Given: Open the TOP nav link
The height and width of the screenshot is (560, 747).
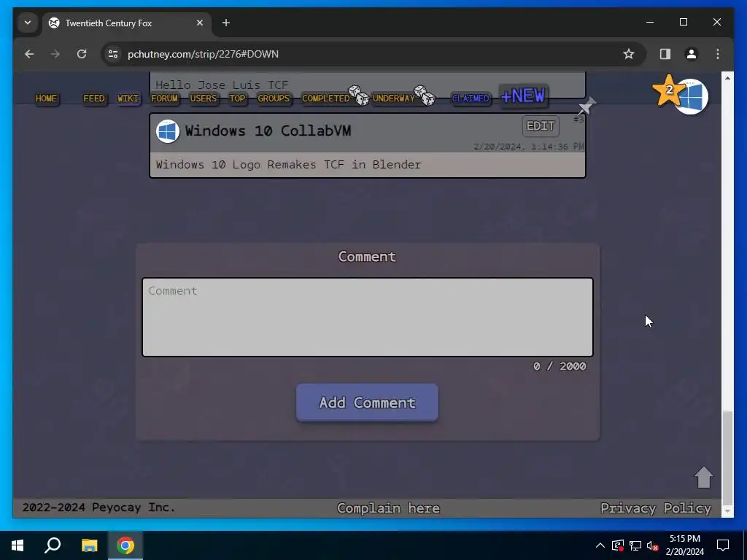Looking at the screenshot, I should tap(237, 98).
